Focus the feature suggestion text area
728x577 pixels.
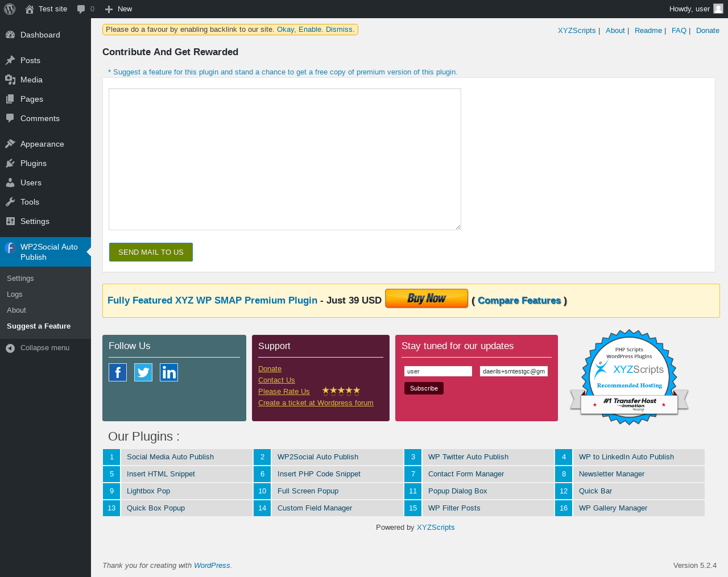pyautogui.click(x=285, y=159)
